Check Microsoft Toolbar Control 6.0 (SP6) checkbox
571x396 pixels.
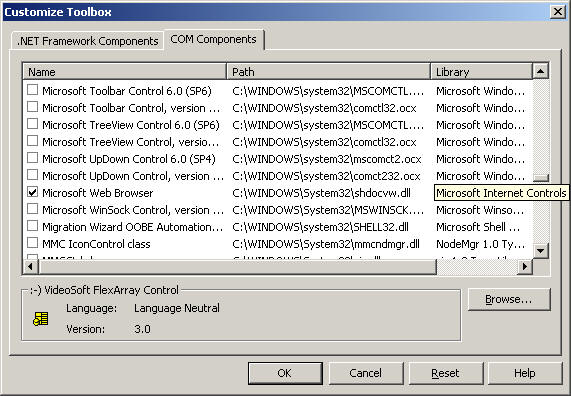point(32,90)
